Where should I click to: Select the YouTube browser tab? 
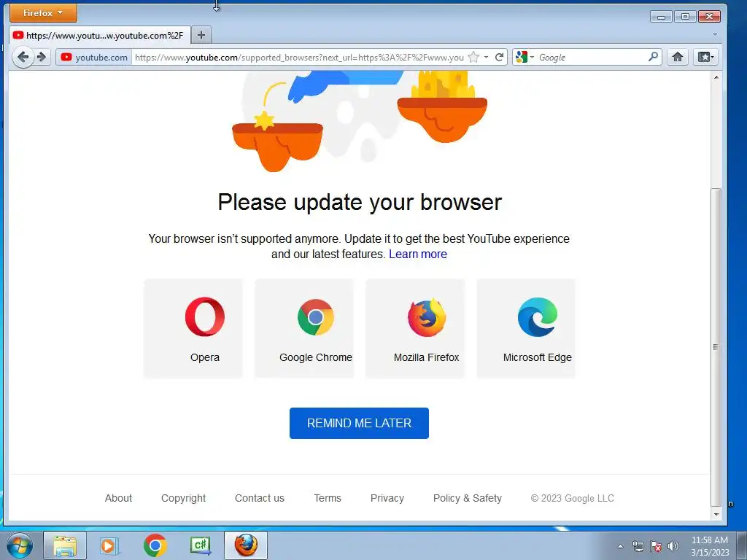[x=99, y=35]
